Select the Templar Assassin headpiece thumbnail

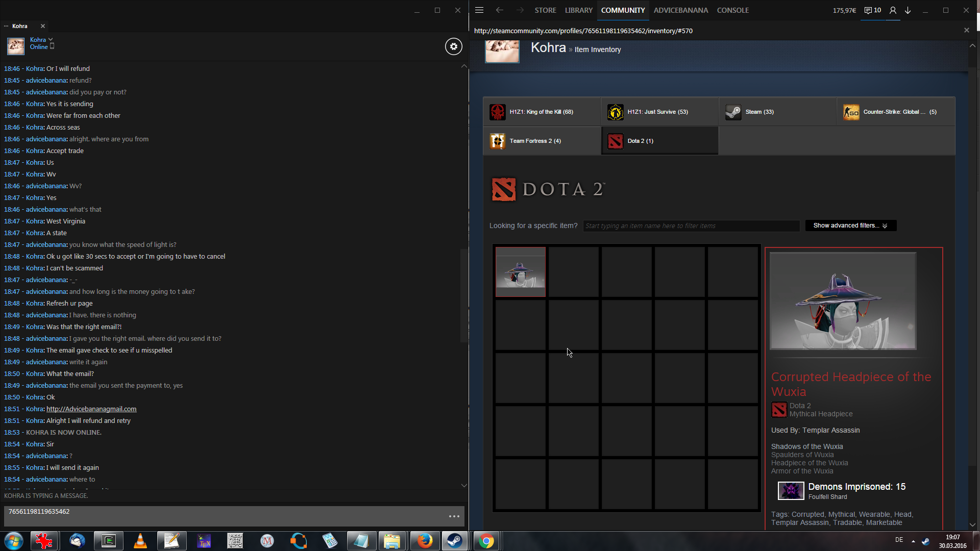[x=520, y=272]
